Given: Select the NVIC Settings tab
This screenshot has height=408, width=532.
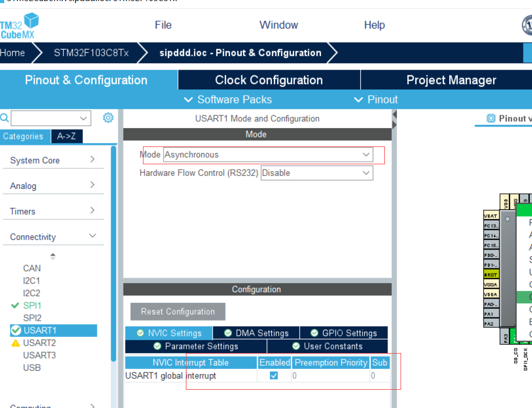Looking at the screenshot, I should [x=169, y=333].
